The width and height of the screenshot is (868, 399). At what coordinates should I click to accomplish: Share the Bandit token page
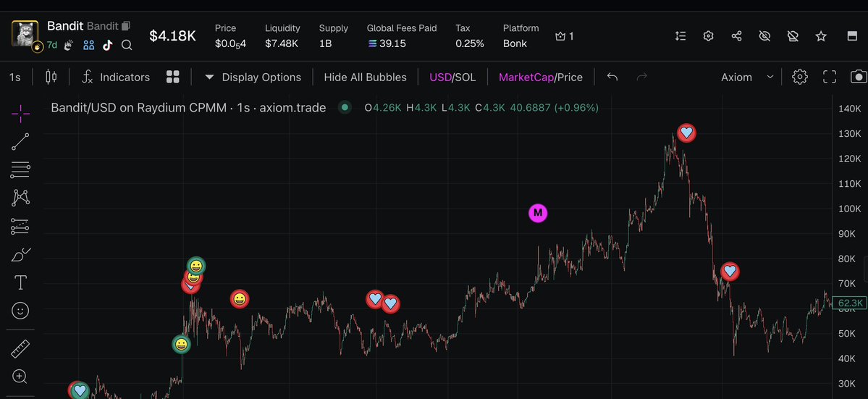(737, 36)
